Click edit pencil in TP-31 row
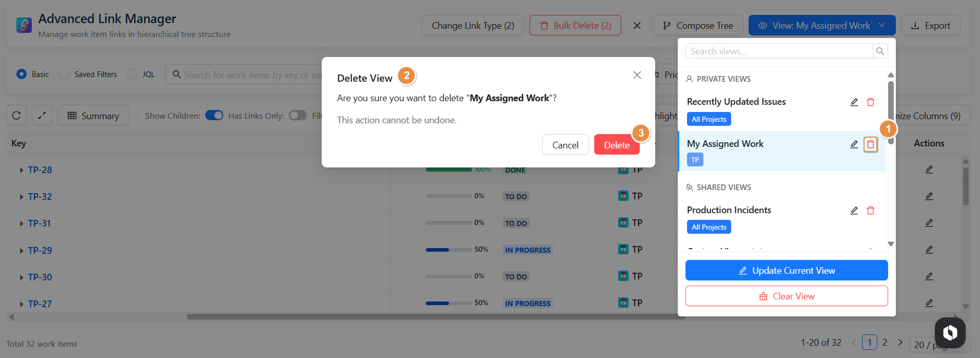 929,223
